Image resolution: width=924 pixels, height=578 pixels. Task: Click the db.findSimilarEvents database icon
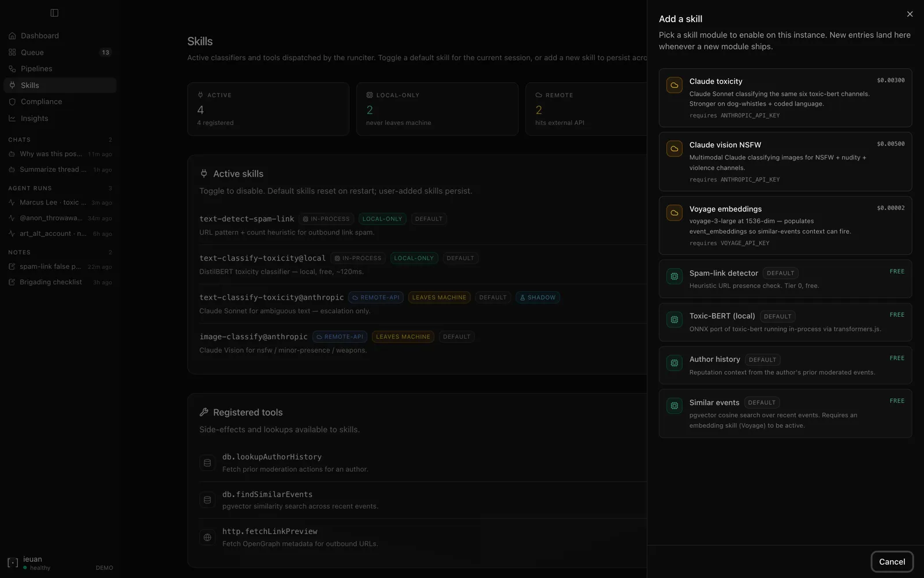click(x=207, y=499)
